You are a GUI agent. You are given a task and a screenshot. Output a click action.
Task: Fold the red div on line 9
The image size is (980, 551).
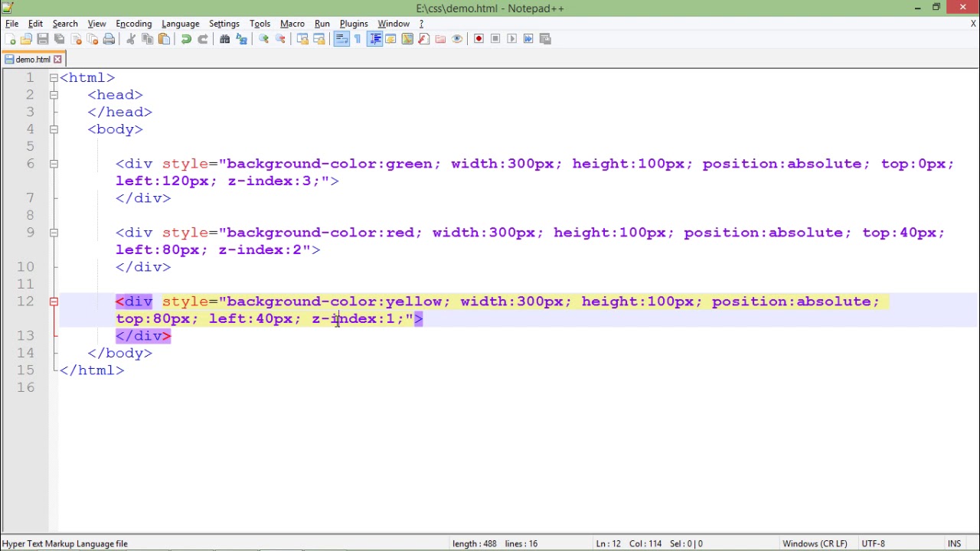(54, 233)
